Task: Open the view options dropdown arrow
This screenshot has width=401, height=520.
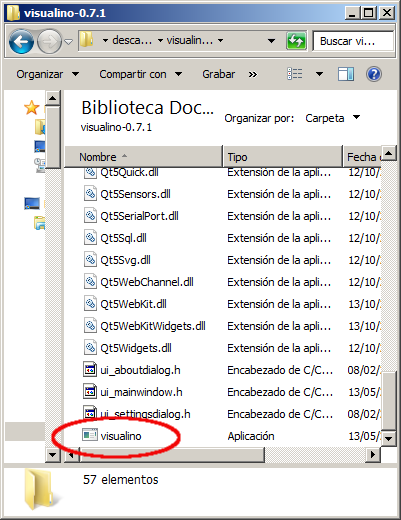Action: (x=319, y=74)
